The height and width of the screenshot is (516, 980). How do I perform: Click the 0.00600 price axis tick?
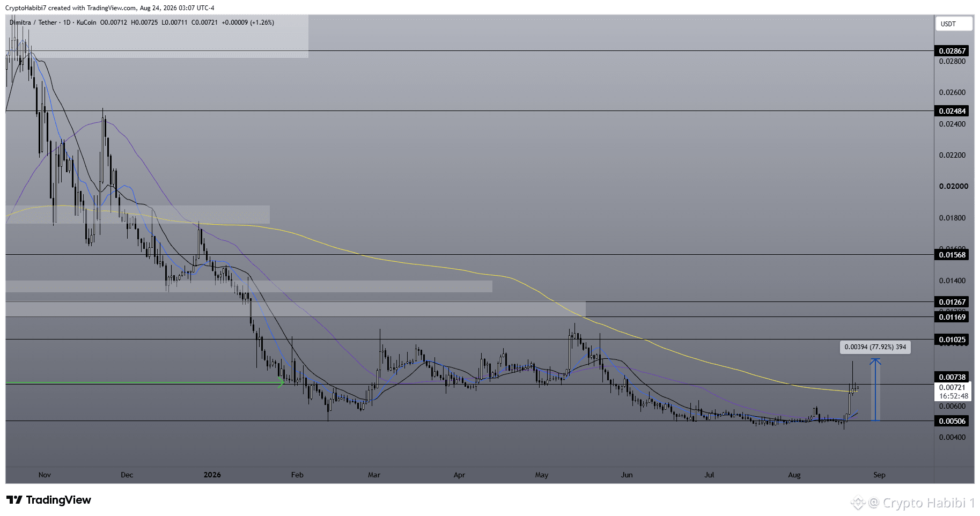pyautogui.click(x=952, y=406)
